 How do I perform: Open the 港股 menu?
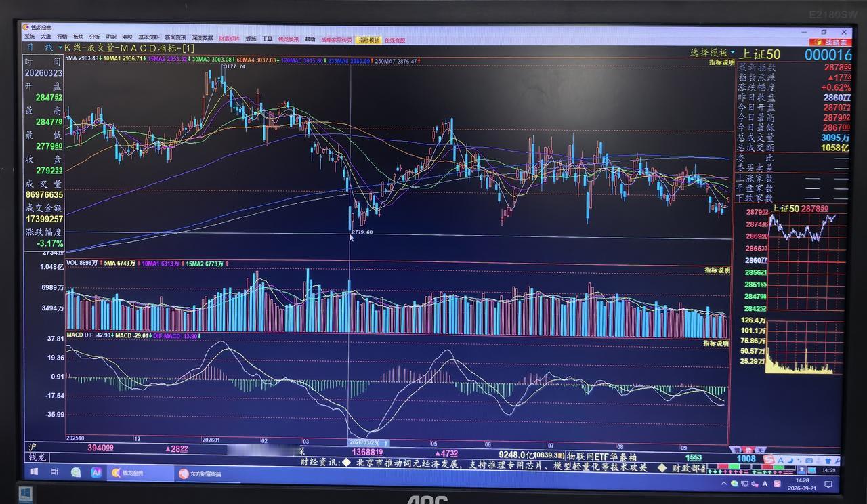pyautogui.click(x=127, y=37)
